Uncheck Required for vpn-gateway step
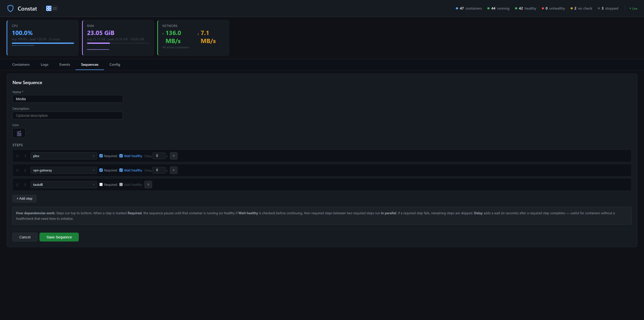Image resolution: width=644 pixels, height=320 pixels. click(x=101, y=170)
